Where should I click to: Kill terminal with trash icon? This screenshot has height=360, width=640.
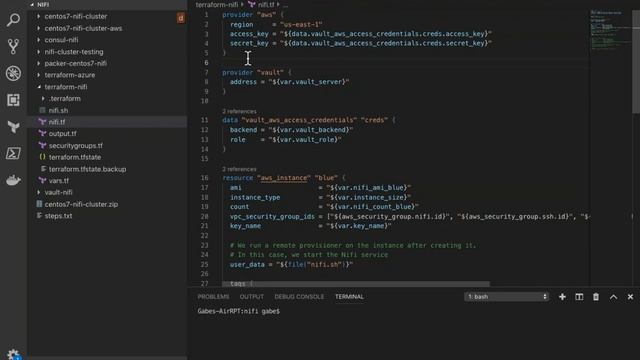pos(596,297)
